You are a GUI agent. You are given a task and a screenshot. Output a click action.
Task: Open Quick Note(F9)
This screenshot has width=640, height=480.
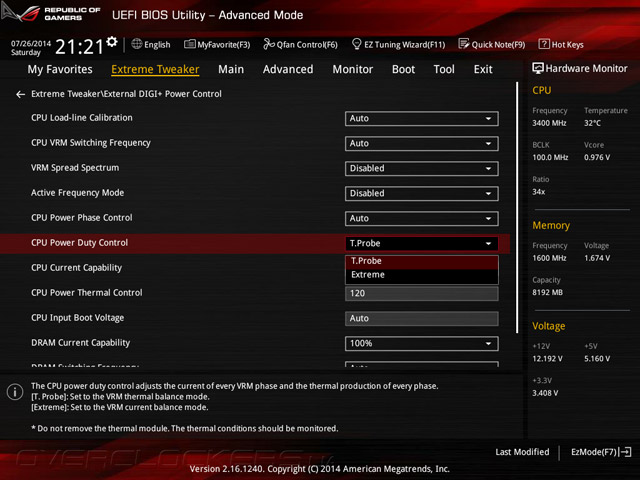(x=492, y=44)
